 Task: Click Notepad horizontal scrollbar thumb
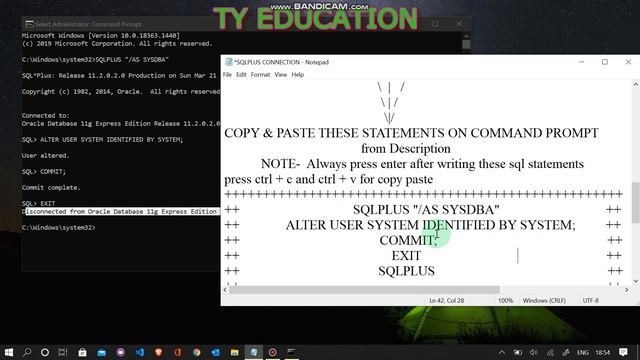tap(364, 290)
